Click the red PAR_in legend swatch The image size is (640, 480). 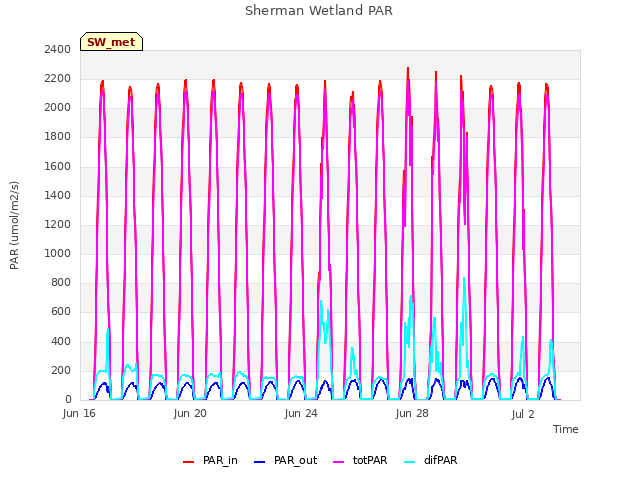click(x=189, y=462)
